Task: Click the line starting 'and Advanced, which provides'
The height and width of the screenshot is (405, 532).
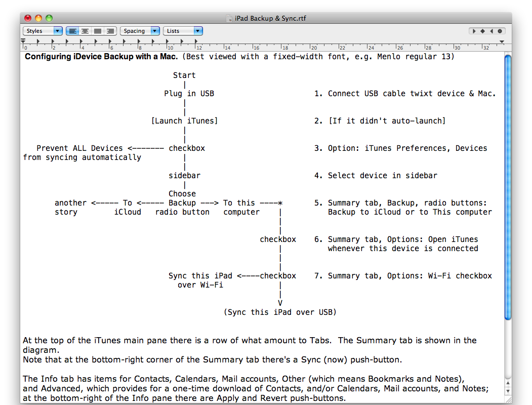Action: pos(256,388)
